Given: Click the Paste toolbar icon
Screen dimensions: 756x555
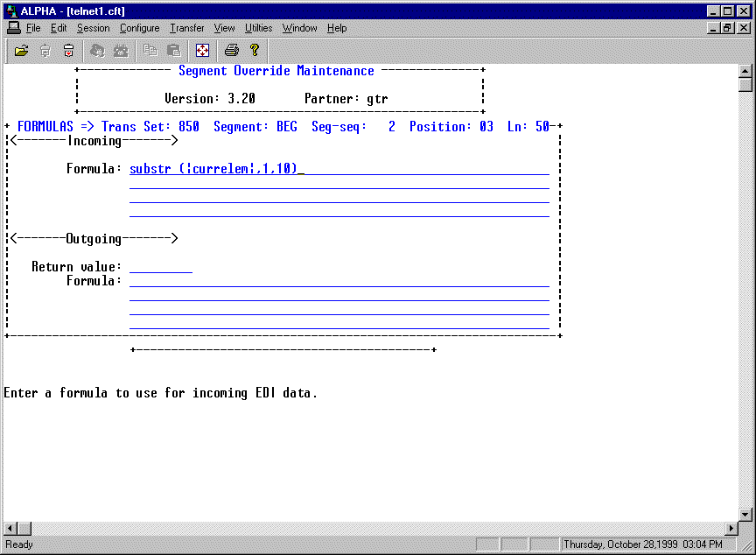Looking at the screenshot, I should coord(172,50).
